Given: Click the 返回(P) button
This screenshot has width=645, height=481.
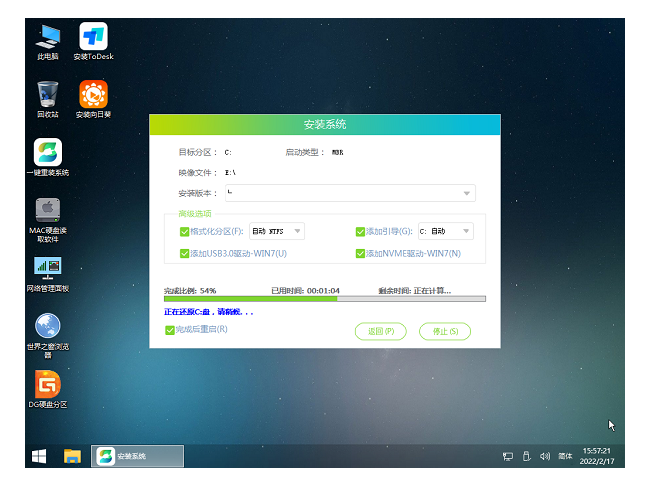Looking at the screenshot, I should tap(381, 331).
